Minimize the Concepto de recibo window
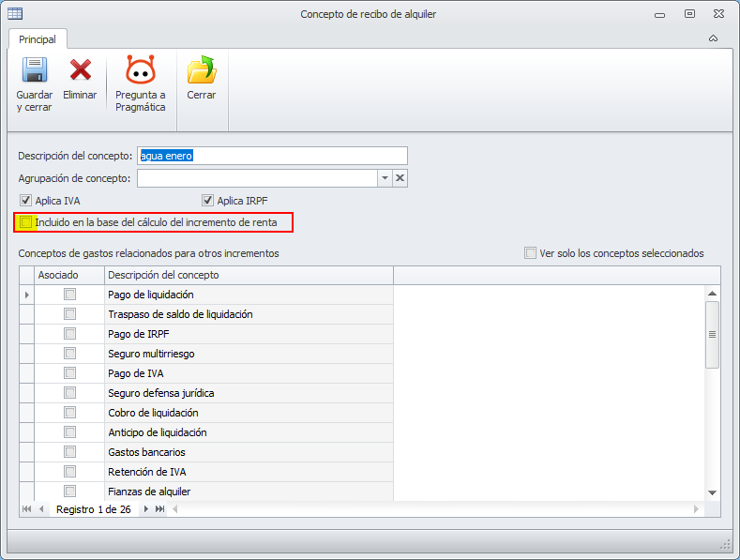 pos(659,15)
